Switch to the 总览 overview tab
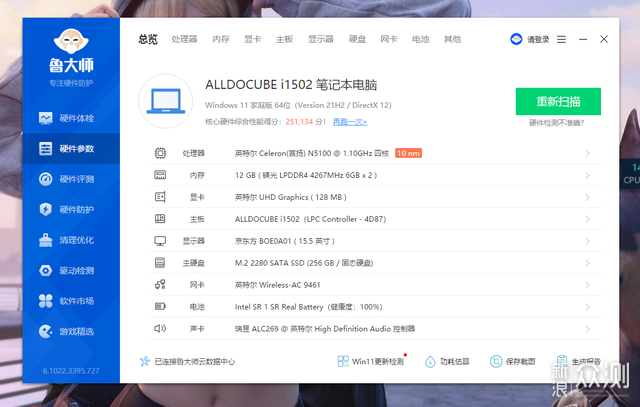The height and width of the screenshot is (407, 640). point(148,39)
